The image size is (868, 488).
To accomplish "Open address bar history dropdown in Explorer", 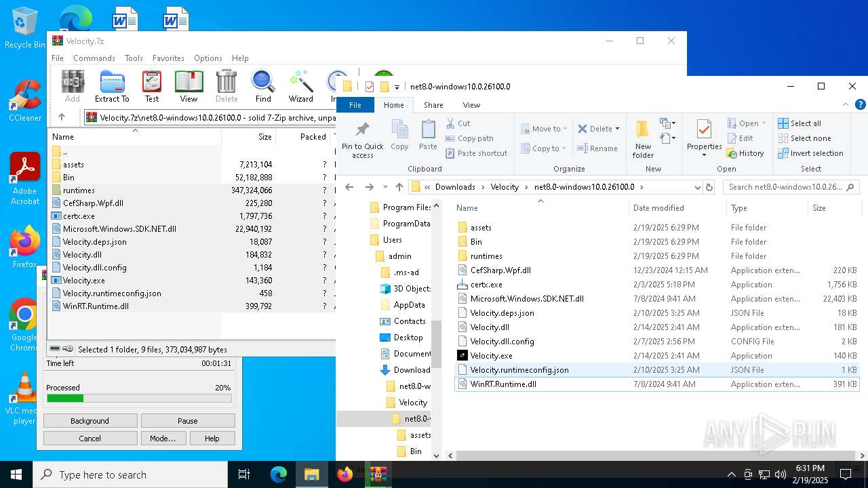I will pyautogui.click(x=697, y=187).
